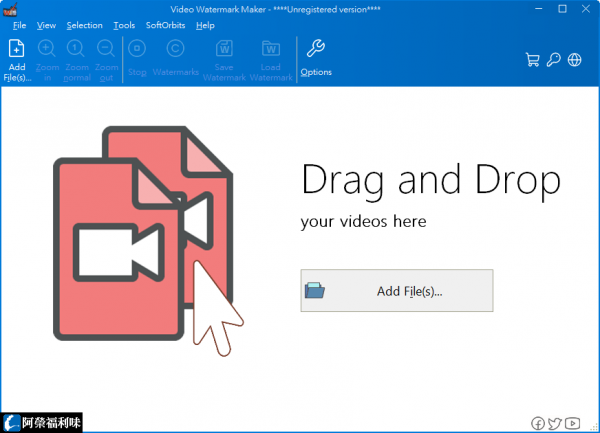Close the Video Watermark Maker window

(585, 9)
